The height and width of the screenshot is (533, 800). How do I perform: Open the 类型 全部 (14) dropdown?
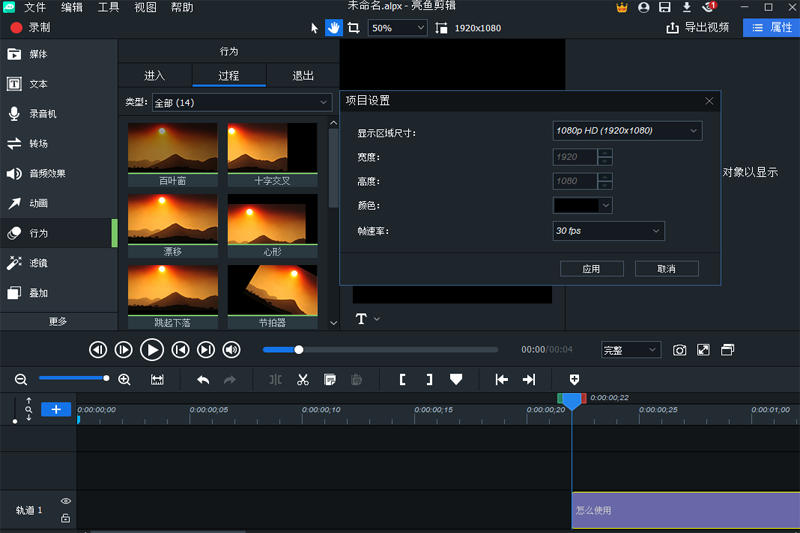pos(241,102)
